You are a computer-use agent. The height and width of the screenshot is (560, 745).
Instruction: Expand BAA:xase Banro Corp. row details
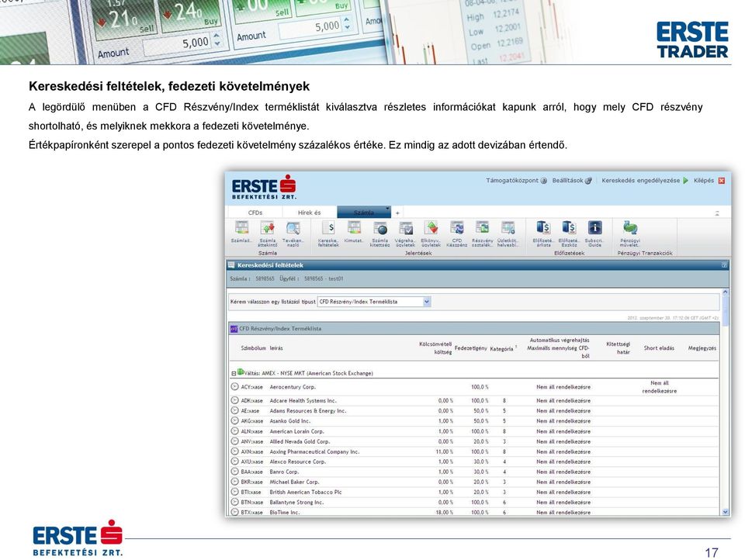tap(234, 472)
